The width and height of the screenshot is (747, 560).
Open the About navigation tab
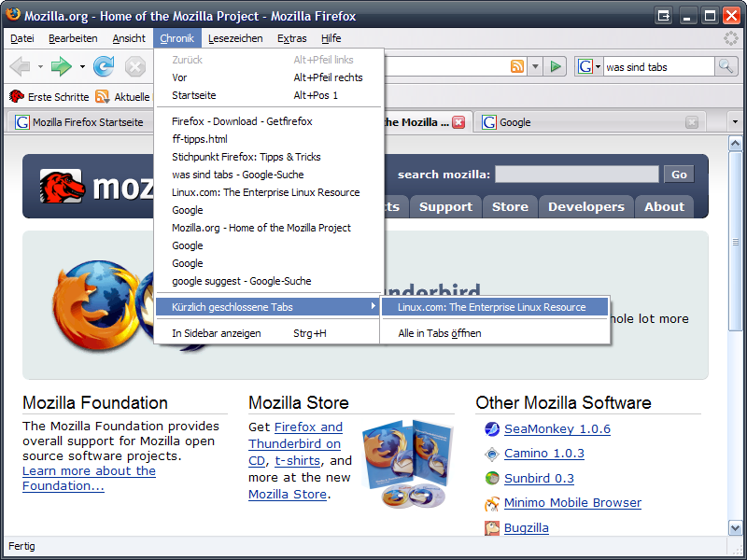(664, 206)
